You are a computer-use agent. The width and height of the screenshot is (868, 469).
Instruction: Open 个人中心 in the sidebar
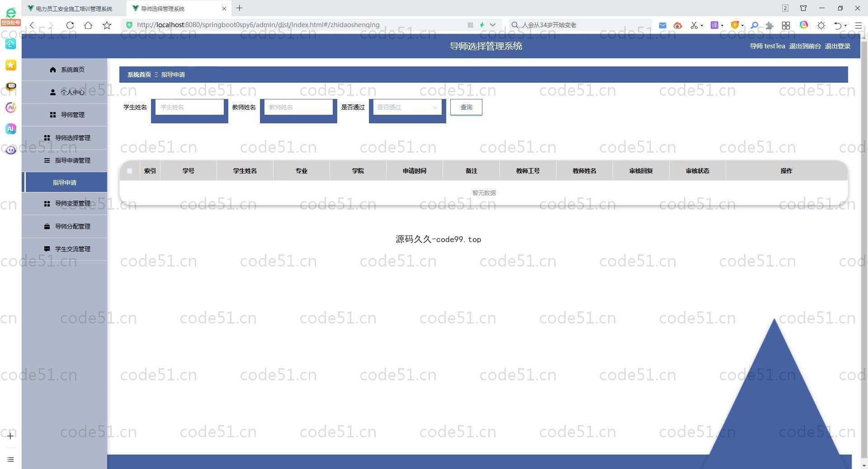65,92
